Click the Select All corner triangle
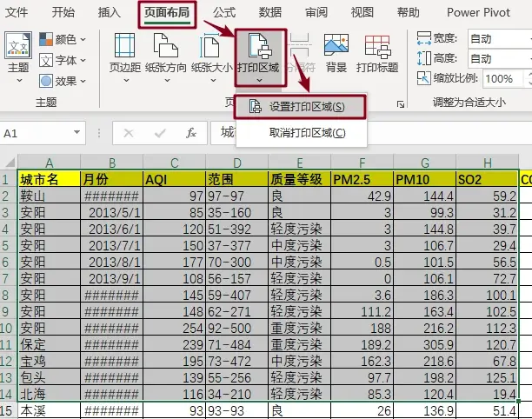Image resolution: width=532 pixels, height=419 pixels. 9,163
